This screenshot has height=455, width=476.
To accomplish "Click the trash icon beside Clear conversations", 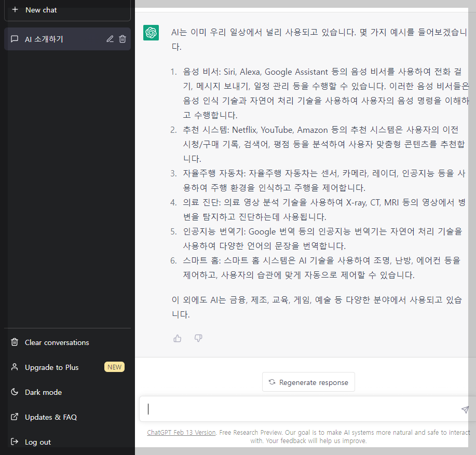I will click(x=15, y=342).
